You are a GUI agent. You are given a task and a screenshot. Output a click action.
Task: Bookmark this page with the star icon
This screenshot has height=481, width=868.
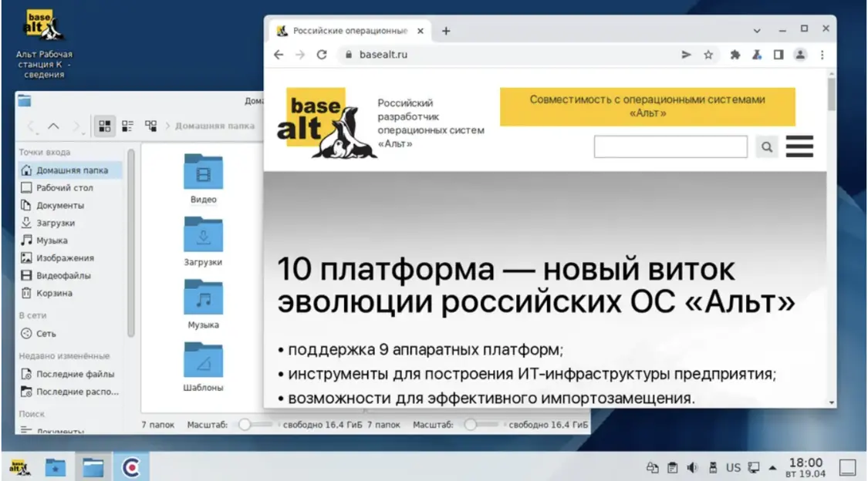708,55
